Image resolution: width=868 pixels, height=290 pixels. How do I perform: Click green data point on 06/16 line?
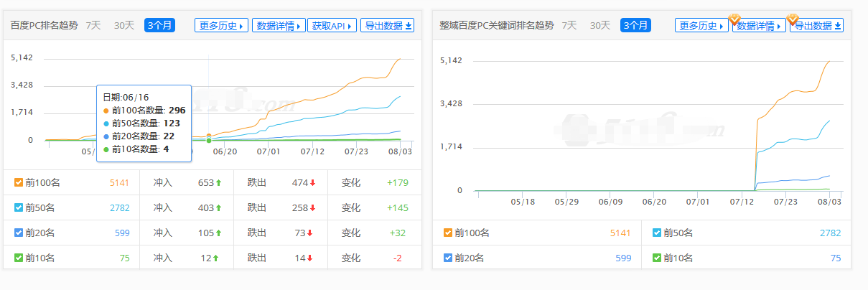209,140
